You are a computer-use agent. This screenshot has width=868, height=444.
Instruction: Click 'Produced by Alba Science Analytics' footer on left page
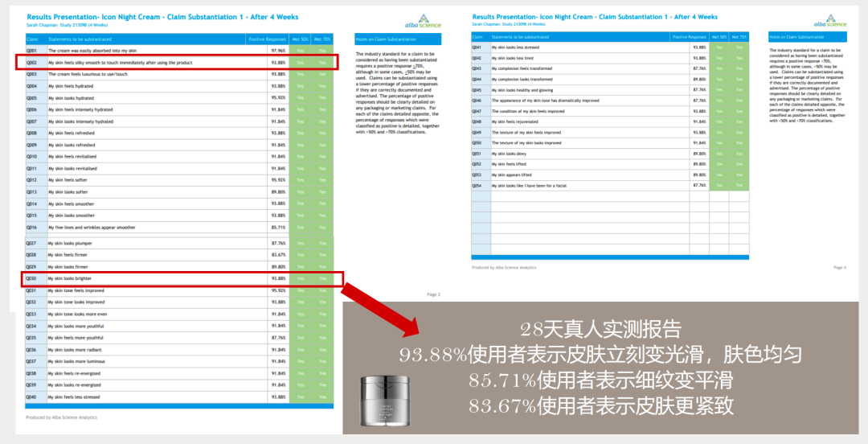(61, 417)
